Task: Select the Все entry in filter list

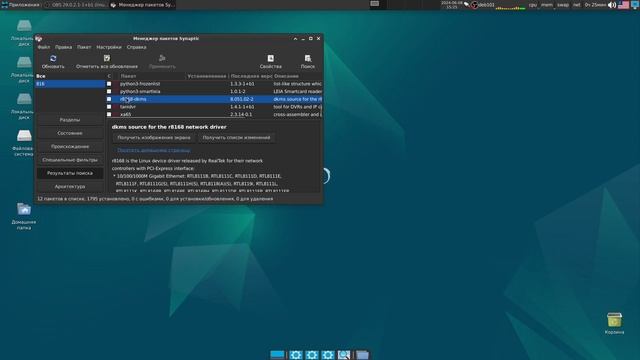Action: click(70, 76)
